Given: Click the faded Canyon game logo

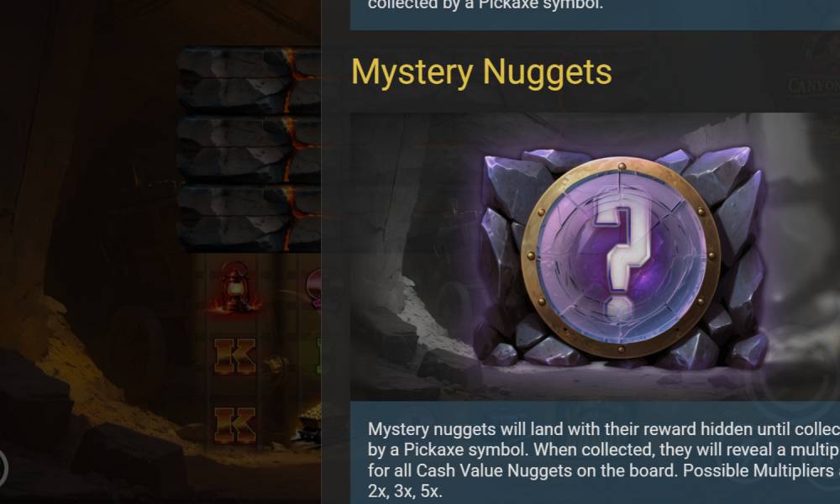Looking at the screenshot, I should pyautogui.click(x=813, y=85).
